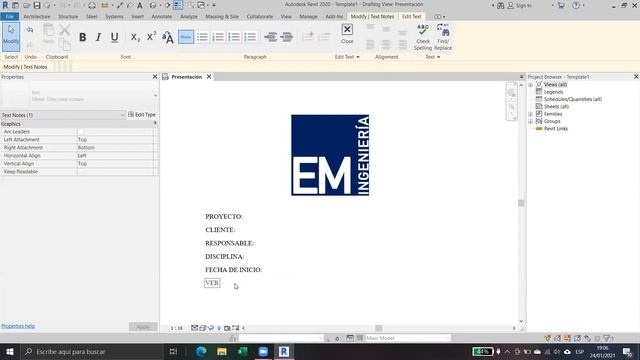Screen dimensions: 640x360
Task: Expand the Groups tree node
Action: pos(531,122)
